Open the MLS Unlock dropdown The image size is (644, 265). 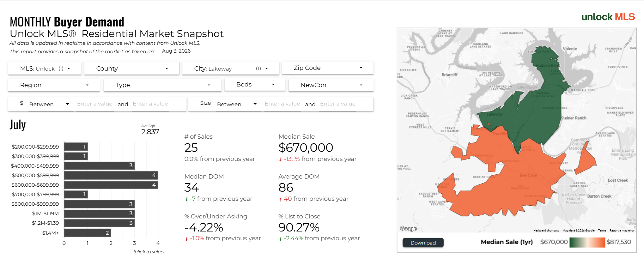(x=45, y=68)
